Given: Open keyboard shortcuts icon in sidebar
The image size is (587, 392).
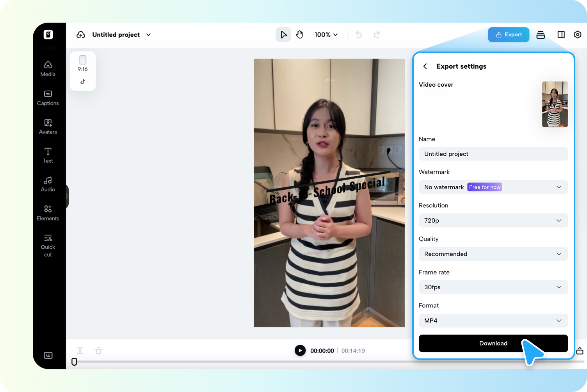Looking at the screenshot, I should coord(48,355).
